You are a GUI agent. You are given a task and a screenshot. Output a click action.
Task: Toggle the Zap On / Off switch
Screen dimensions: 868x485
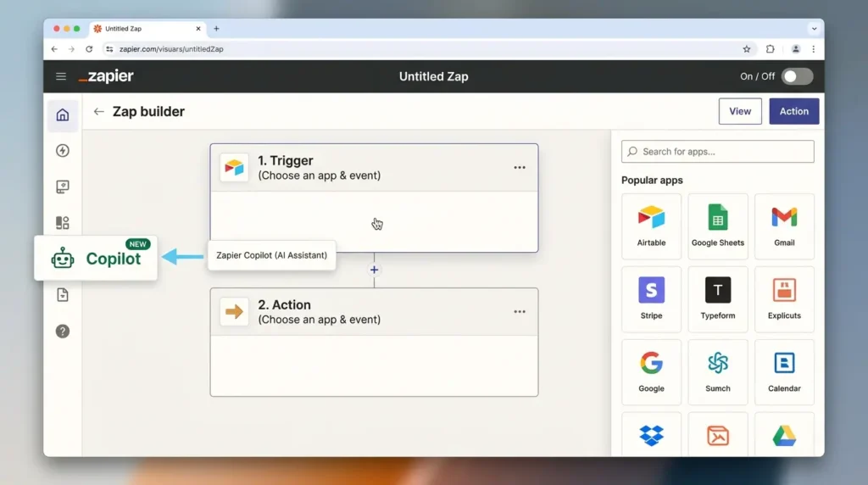[797, 76]
